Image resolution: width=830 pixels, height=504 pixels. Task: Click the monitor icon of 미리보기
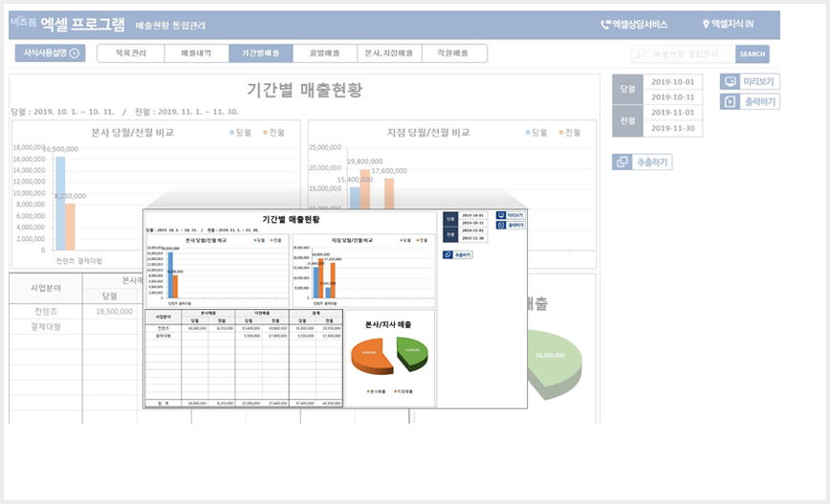tap(731, 81)
